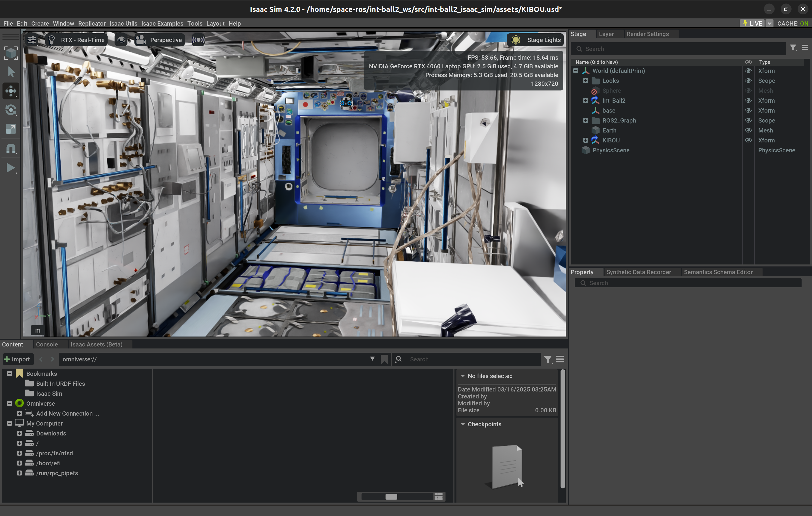
Task: Click the viewport eye display-options icon
Action: pyautogui.click(x=121, y=40)
